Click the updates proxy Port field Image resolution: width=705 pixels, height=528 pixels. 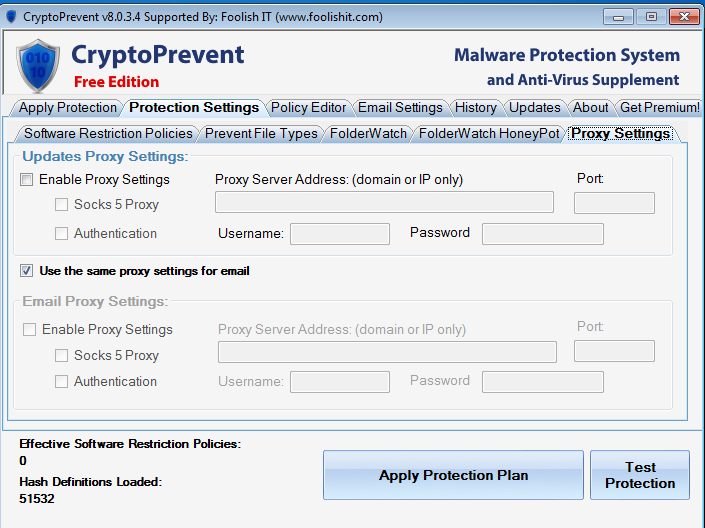pos(614,203)
